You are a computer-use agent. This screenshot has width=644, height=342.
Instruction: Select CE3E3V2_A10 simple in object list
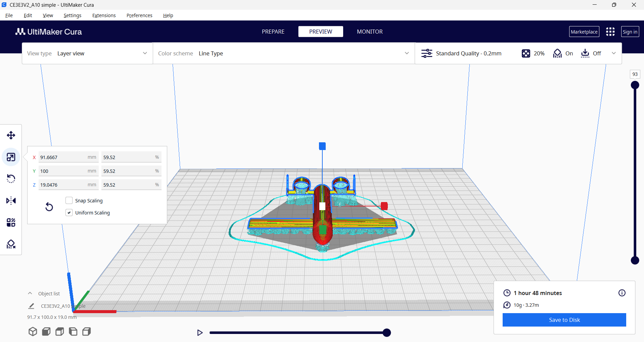pyautogui.click(x=63, y=306)
